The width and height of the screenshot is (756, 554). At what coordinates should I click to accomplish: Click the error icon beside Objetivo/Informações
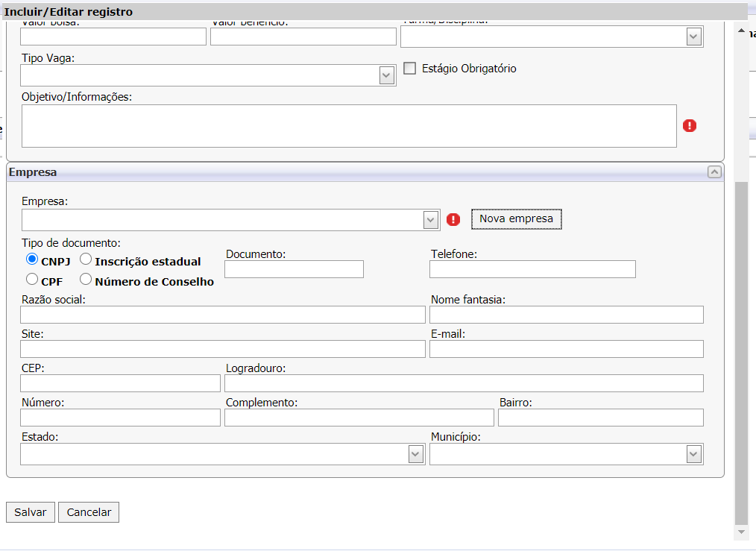[x=690, y=126]
